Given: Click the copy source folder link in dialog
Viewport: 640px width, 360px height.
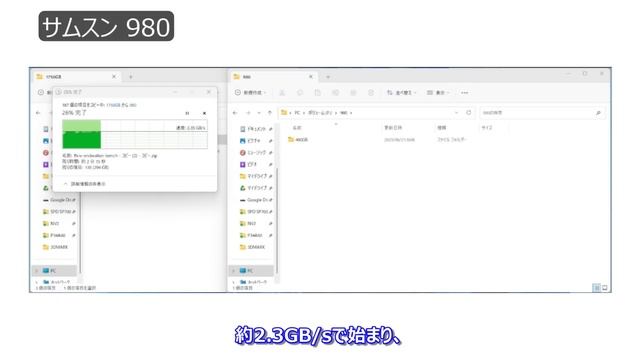Looking at the screenshot, I should point(113,105).
